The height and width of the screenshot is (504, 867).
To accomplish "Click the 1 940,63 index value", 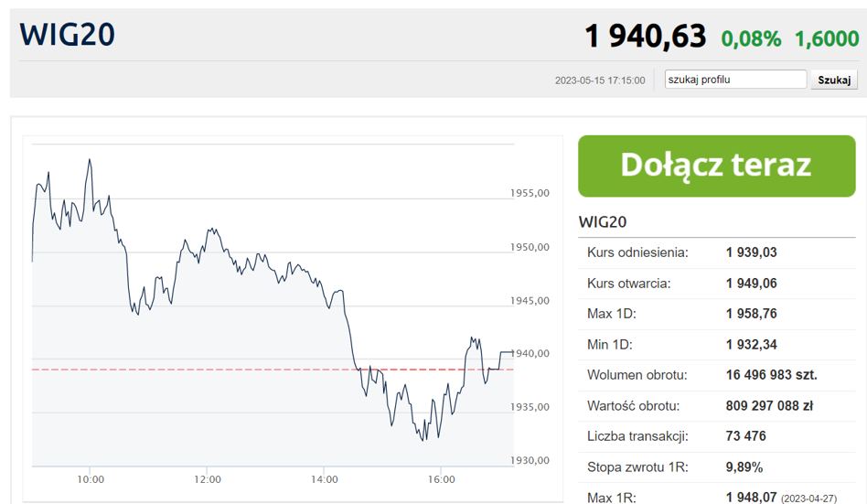I will tap(646, 36).
